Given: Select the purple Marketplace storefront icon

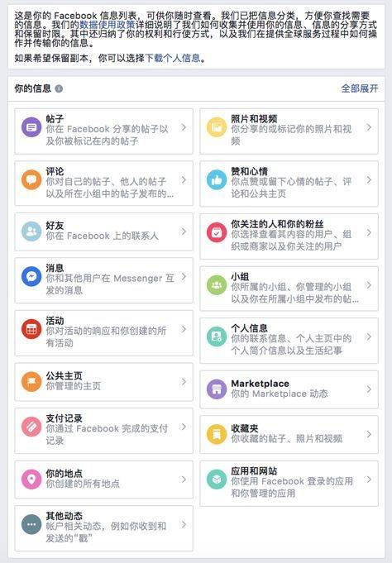Looking at the screenshot, I should tap(217, 389).
